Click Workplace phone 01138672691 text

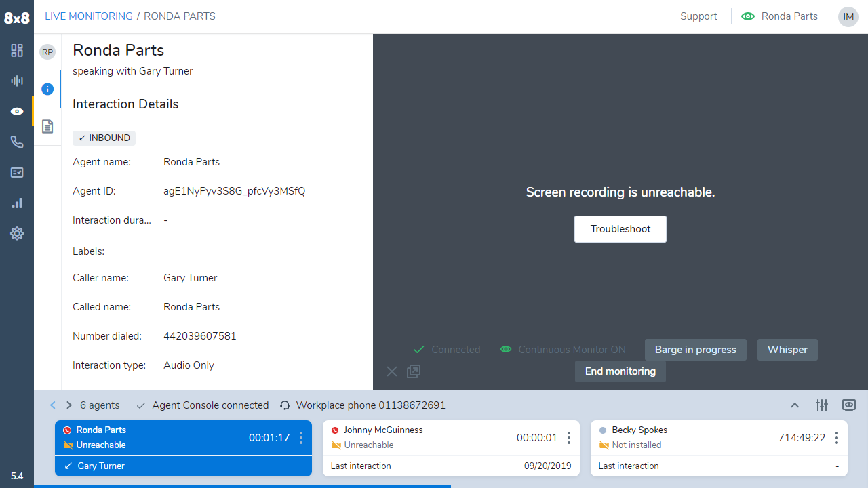(x=371, y=405)
